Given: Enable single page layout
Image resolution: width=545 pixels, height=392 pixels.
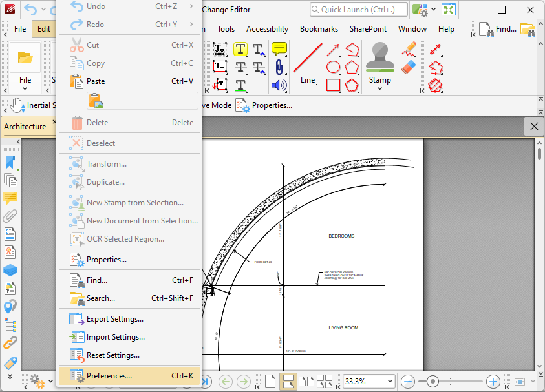Looking at the screenshot, I should (270, 382).
